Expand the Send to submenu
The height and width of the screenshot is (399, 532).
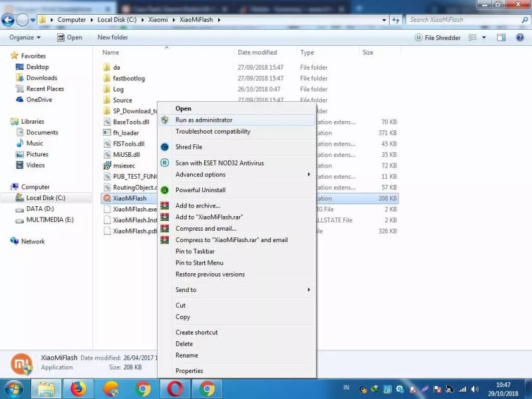(x=237, y=290)
